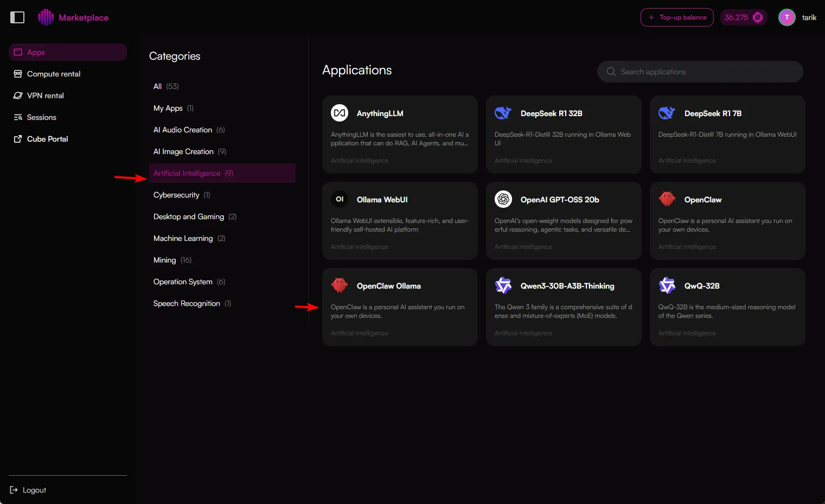Image resolution: width=825 pixels, height=504 pixels.
Task: Click the Ollama WebUI app icon
Action: 340,199
